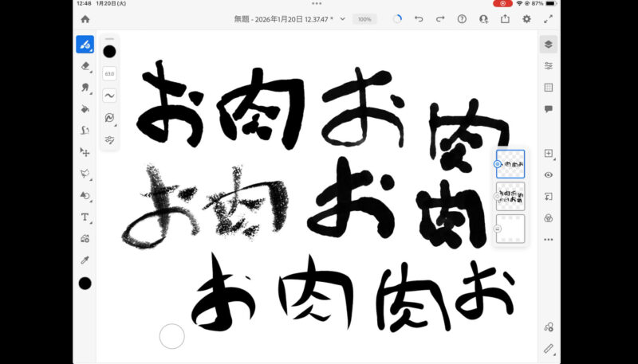The image size is (638, 364).
Task: Select the Text tool
Action: [85, 217]
